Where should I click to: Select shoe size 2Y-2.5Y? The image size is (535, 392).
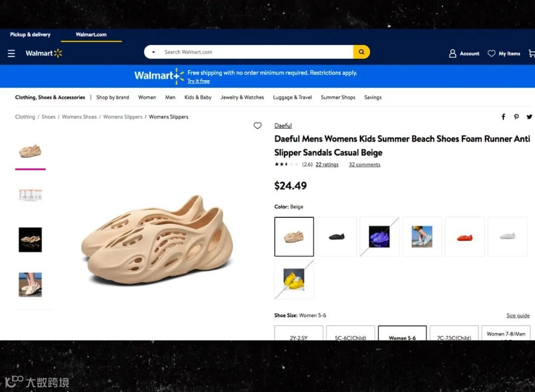tap(299, 334)
